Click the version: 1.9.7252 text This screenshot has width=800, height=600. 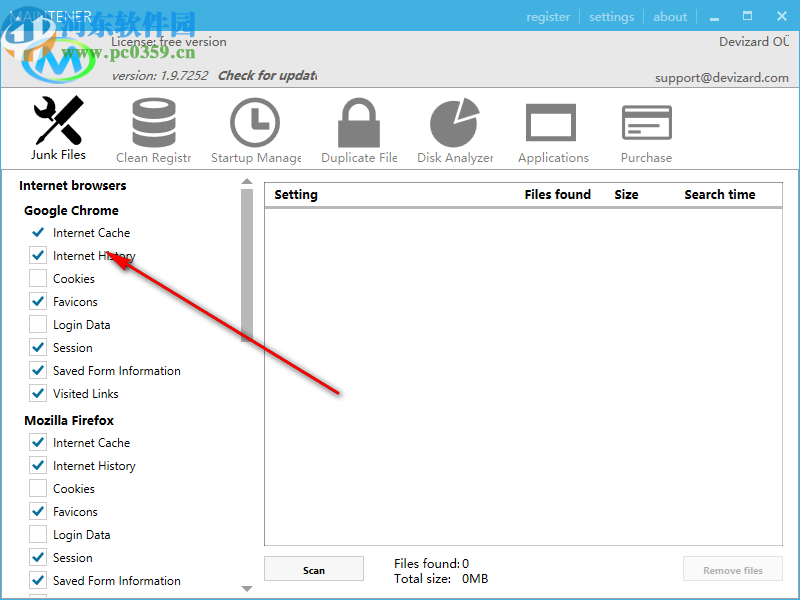(160, 76)
